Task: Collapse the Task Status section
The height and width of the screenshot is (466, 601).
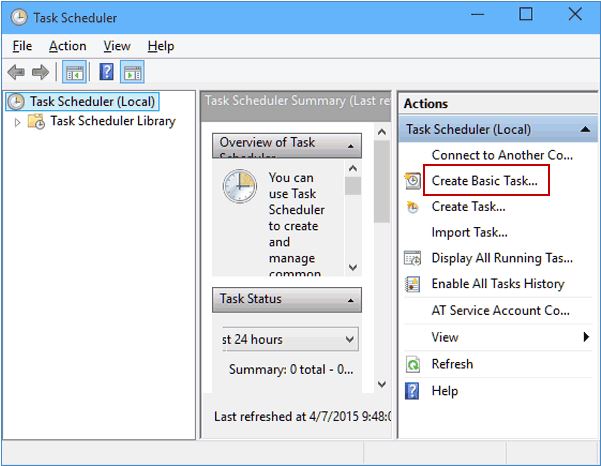Action: click(x=350, y=300)
